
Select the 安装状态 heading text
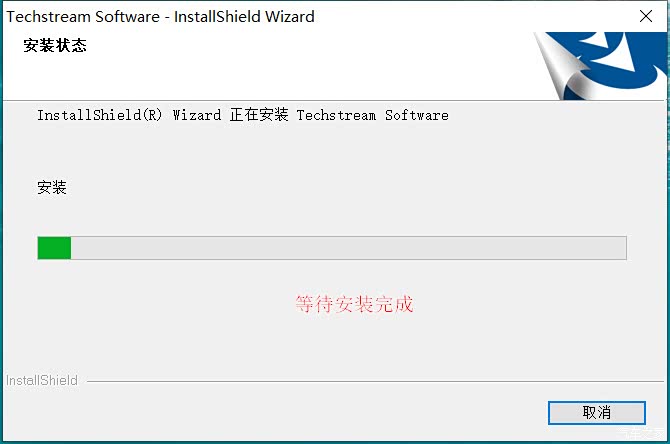(55, 45)
